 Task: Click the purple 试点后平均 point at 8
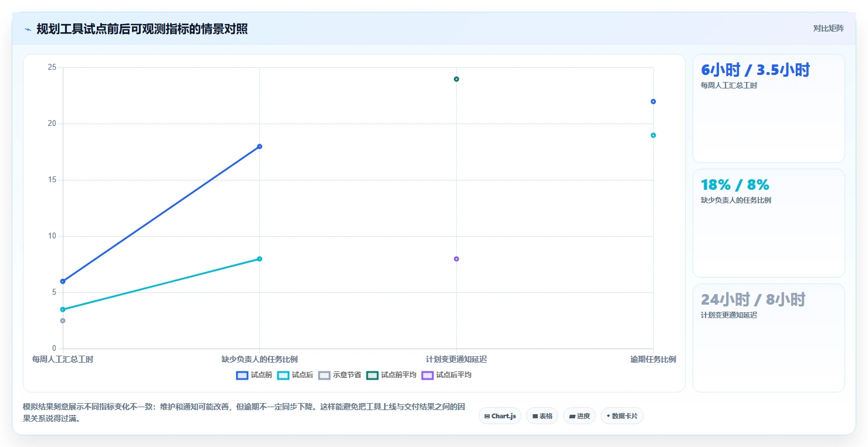(x=456, y=259)
